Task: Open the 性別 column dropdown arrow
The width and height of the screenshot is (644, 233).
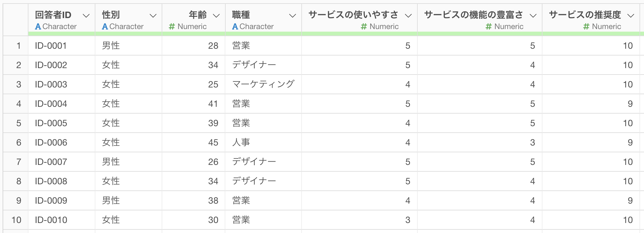Action: point(153,15)
